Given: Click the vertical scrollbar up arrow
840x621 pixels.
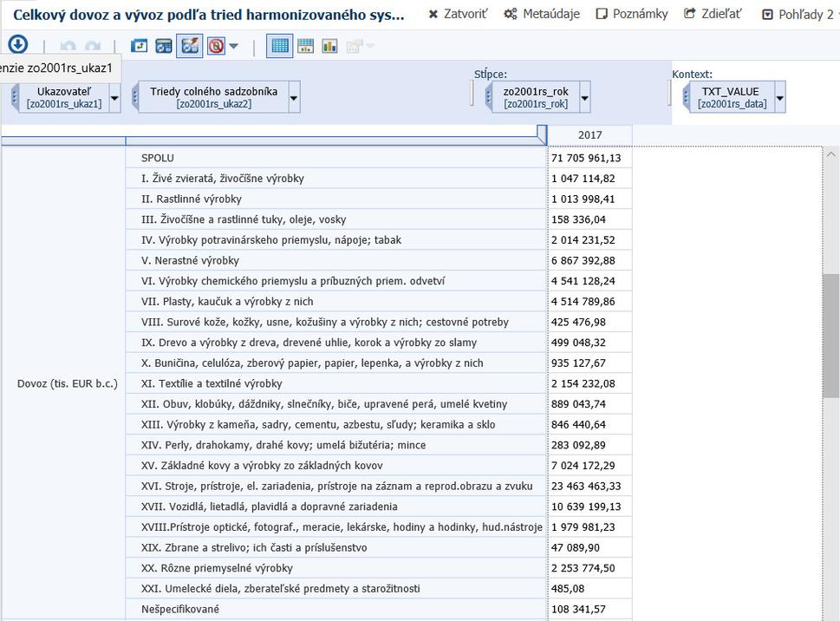Looking at the screenshot, I should pos(830,154).
